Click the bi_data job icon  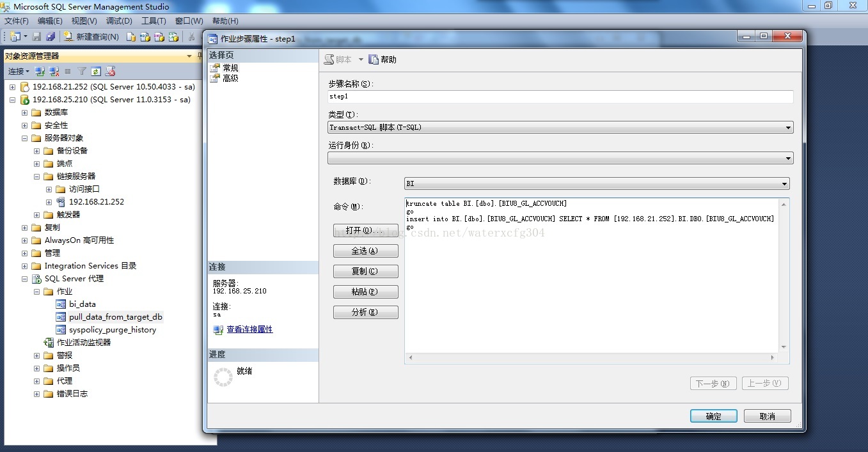coord(61,304)
